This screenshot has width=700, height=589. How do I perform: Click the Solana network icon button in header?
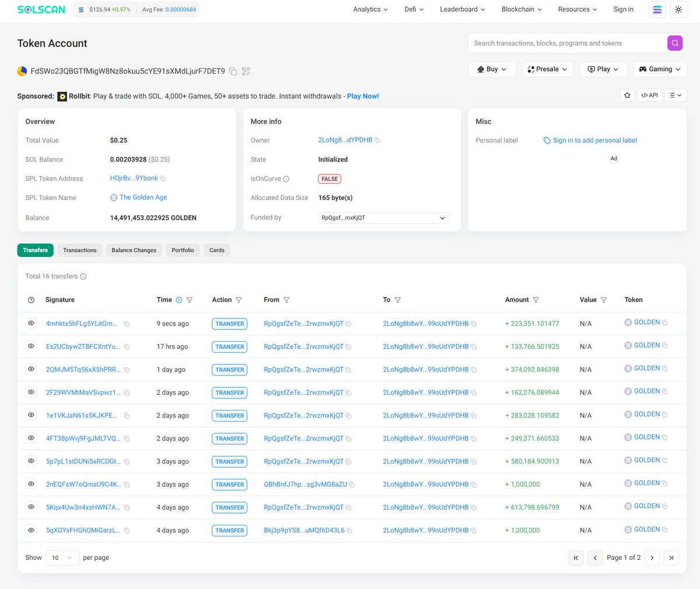tap(657, 9)
